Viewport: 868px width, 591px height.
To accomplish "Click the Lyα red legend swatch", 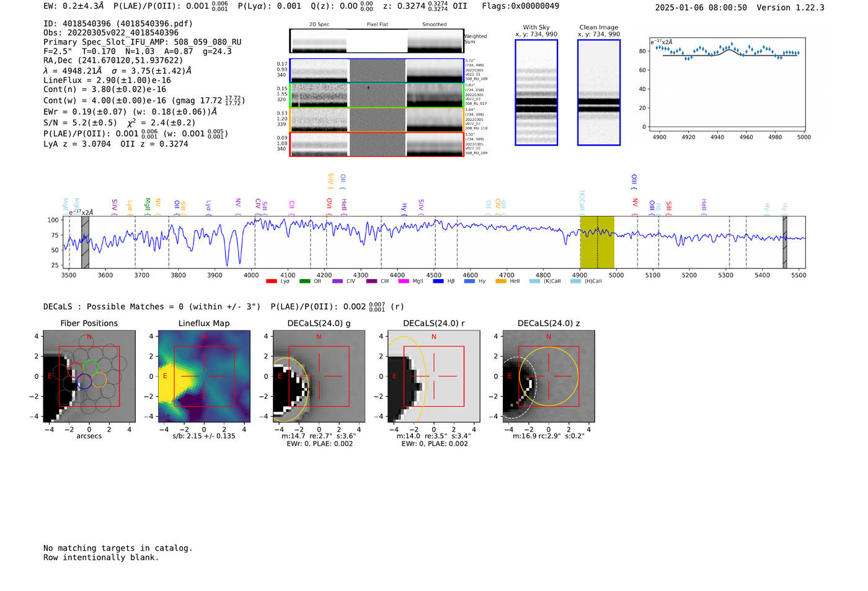I will coord(271,281).
